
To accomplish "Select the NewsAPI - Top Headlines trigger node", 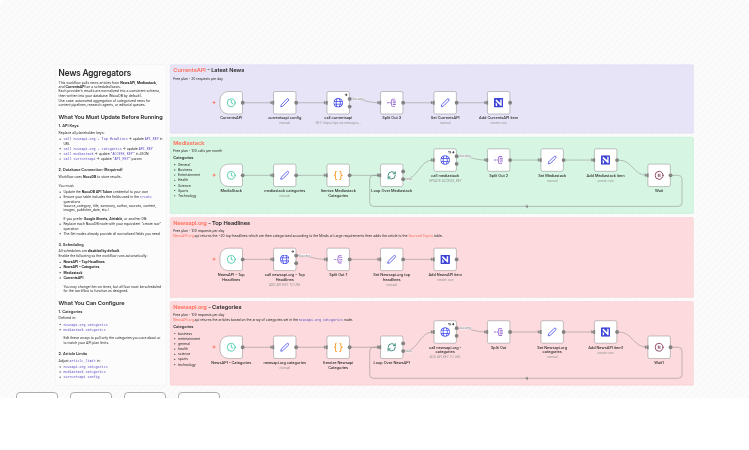I will coord(231,259).
